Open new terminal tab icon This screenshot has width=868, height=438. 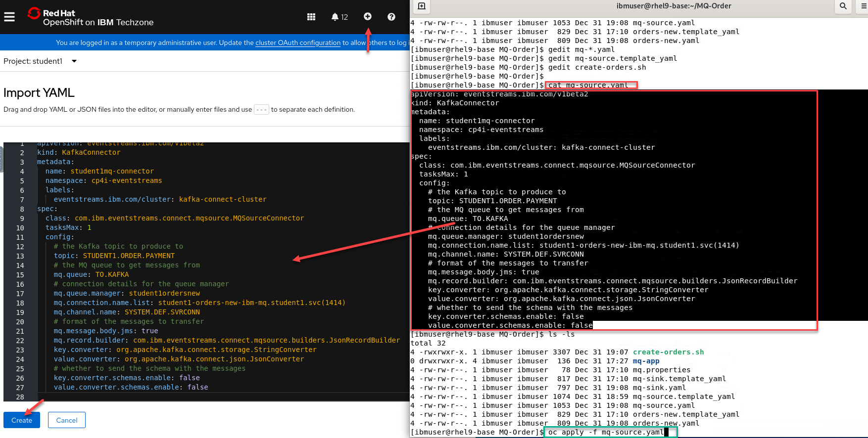(x=422, y=6)
